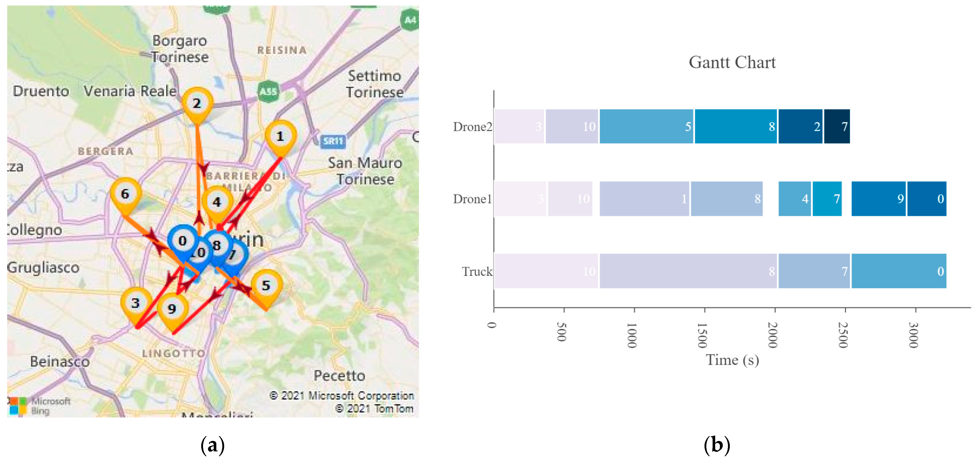Click the 2021 Microsoft Corporation copyright text
The width and height of the screenshot is (980, 461).
pyautogui.click(x=342, y=396)
